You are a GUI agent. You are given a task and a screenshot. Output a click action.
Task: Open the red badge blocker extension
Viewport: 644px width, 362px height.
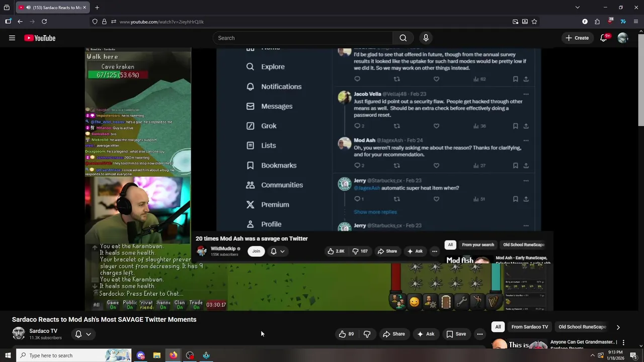coord(610,21)
